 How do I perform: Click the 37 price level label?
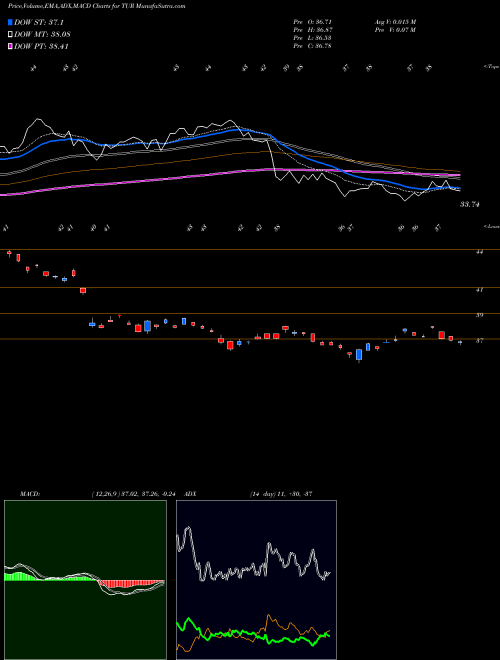tap(479, 341)
